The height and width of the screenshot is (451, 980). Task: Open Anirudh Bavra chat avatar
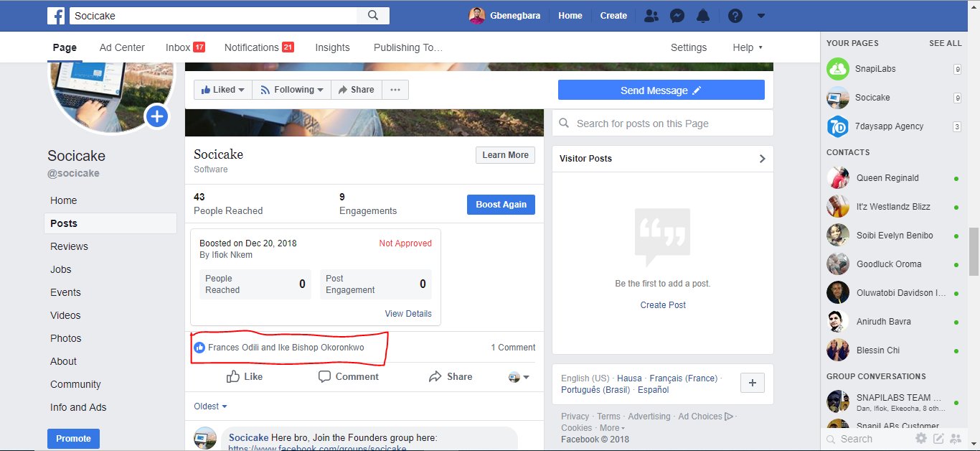(x=838, y=322)
